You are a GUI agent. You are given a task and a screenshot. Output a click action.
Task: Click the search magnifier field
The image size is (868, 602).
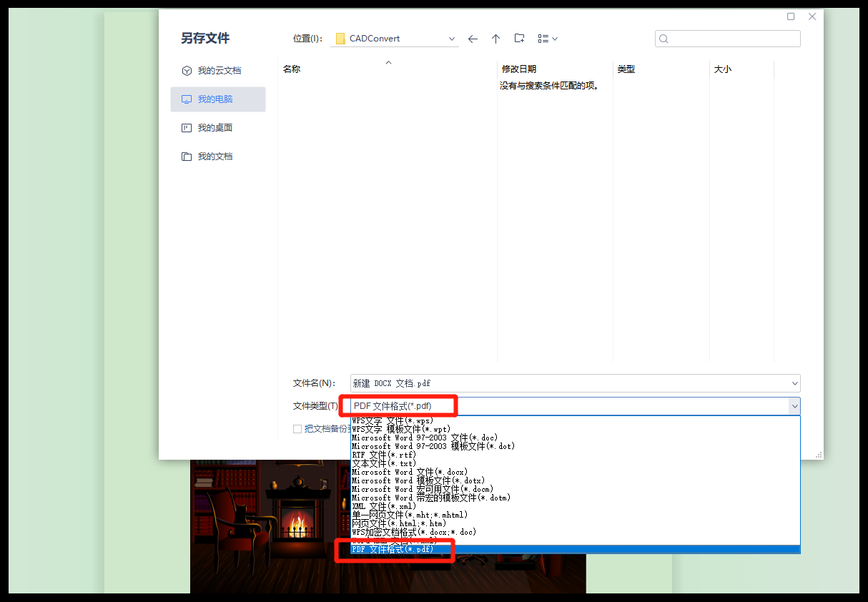[728, 39]
